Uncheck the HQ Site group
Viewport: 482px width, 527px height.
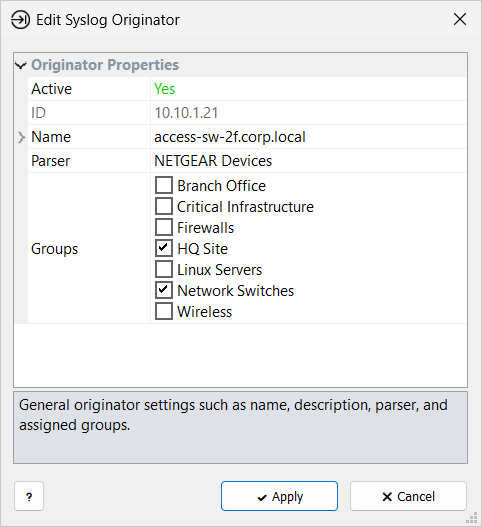click(x=164, y=248)
